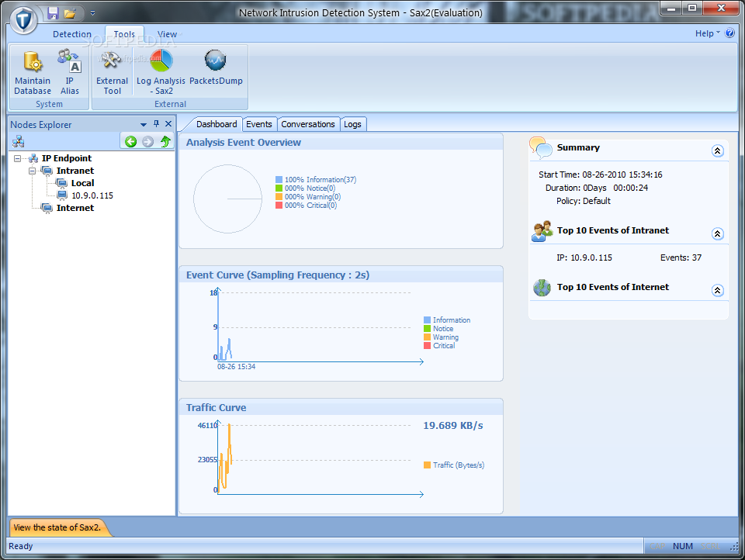Click the Traffic (Bytes/s) orange legend swatch
The height and width of the screenshot is (560, 745).
[427, 465]
